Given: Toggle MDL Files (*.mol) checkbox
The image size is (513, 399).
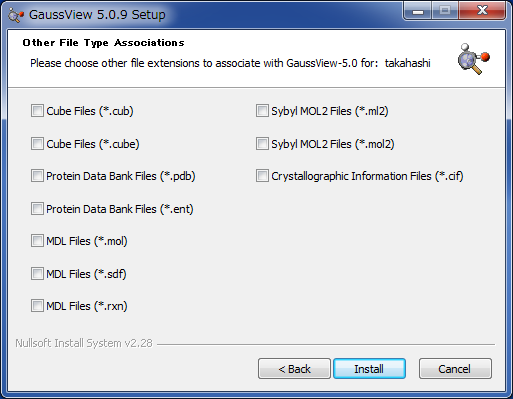Looking at the screenshot, I should click(x=37, y=241).
